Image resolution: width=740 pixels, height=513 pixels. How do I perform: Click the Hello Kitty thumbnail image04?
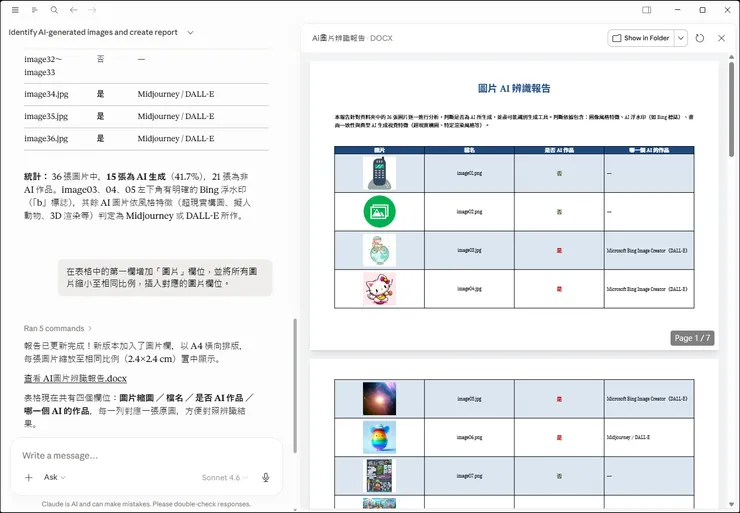coord(379,289)
